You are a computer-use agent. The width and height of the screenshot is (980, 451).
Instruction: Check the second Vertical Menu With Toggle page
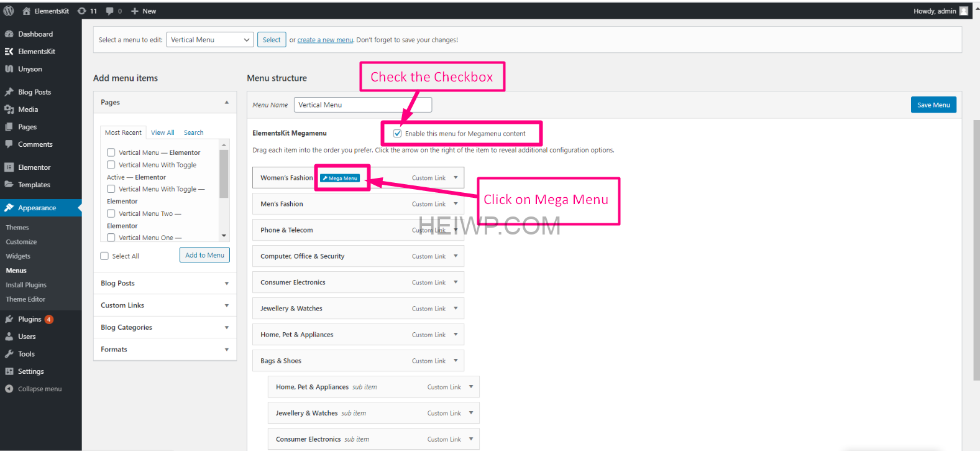click(111, 189)
